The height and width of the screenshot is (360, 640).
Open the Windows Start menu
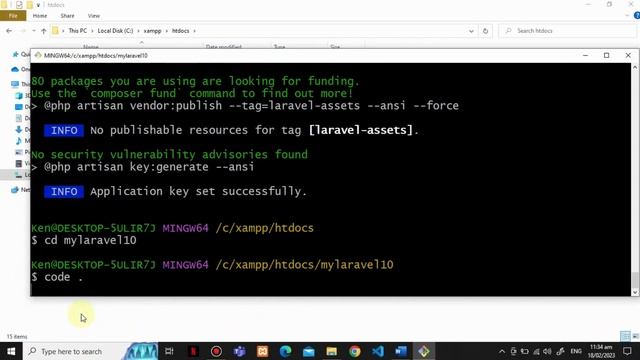11,351
